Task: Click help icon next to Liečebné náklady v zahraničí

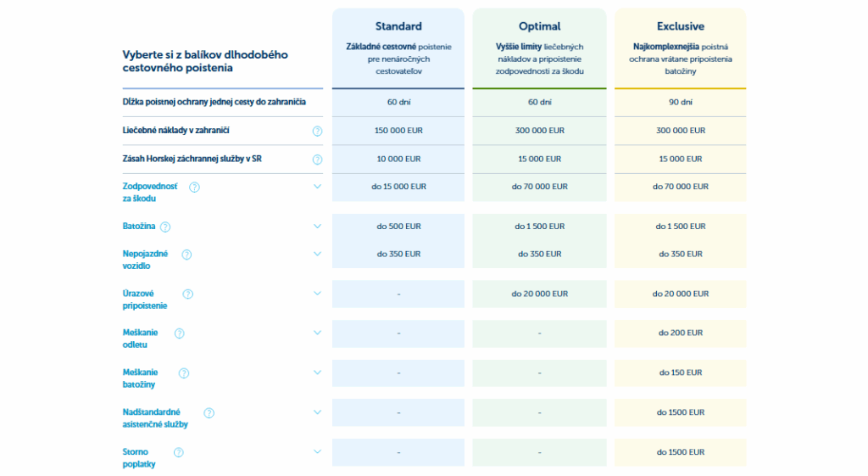Action: coord(318,131)
